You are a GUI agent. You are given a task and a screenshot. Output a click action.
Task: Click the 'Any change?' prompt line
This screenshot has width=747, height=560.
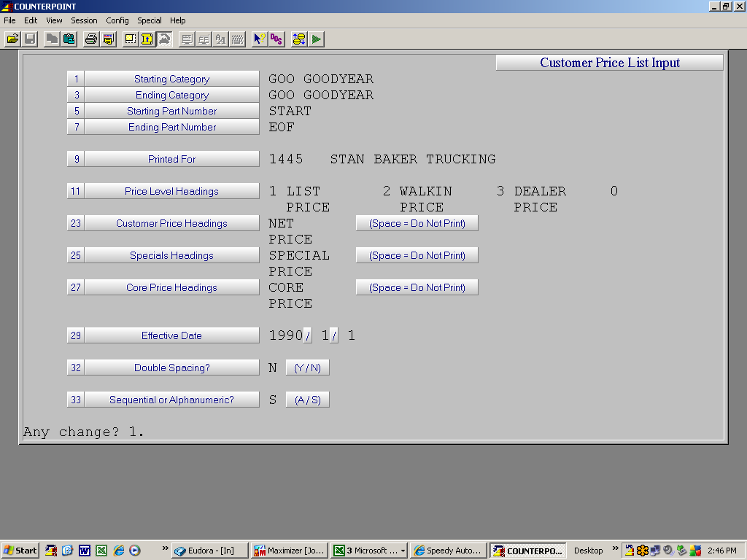(x=83, y=432)
